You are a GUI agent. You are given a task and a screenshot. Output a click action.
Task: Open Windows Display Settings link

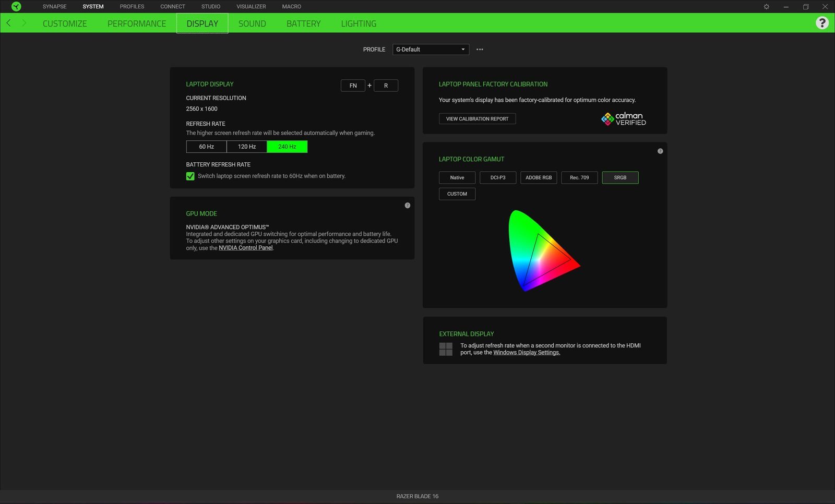[527, 353]
